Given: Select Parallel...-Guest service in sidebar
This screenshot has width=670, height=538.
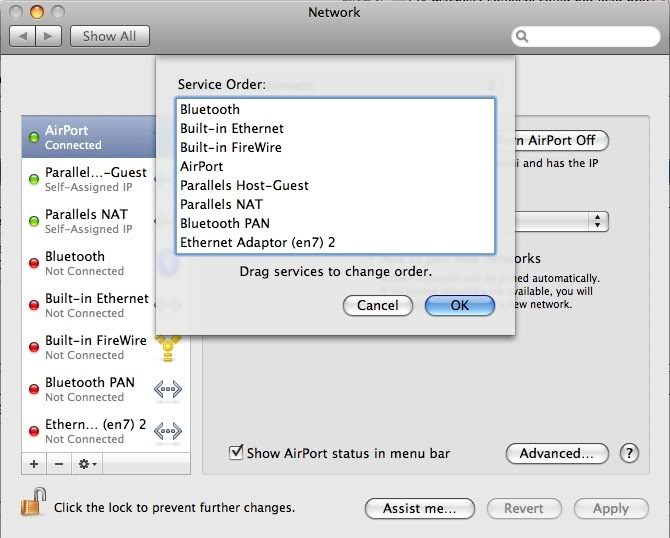Looking at the screenshot, I should pyautogui.click(x=89, y=179).
